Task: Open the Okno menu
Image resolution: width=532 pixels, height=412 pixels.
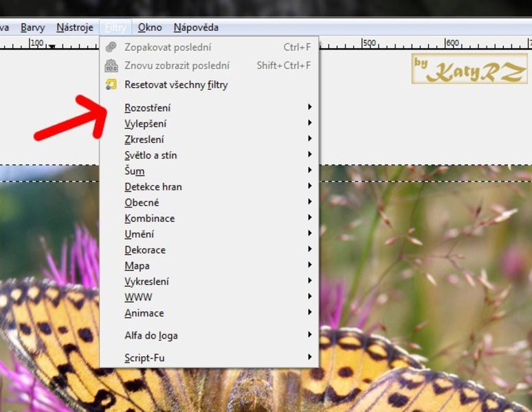Action: (x=150, y=27)
